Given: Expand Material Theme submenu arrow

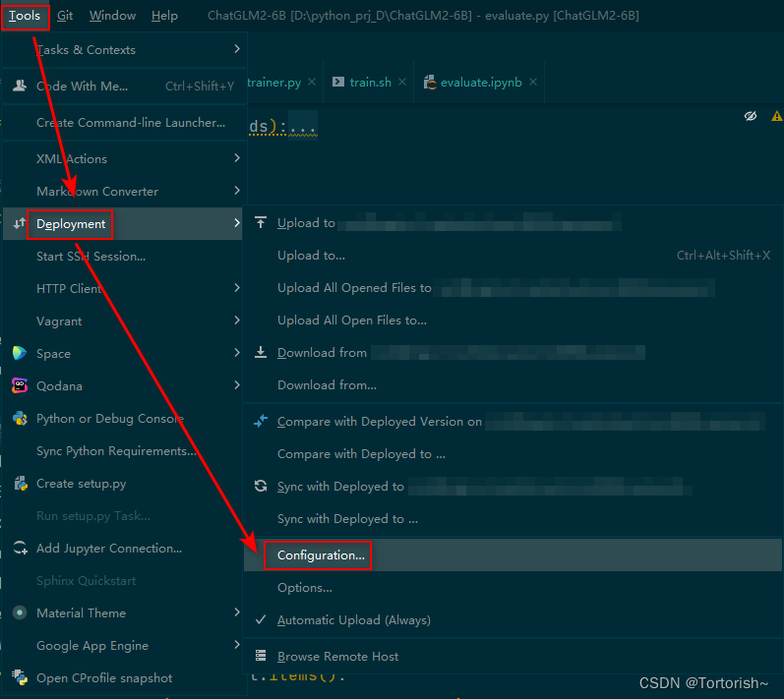Looking at the screenshot, I should (236, 612).
